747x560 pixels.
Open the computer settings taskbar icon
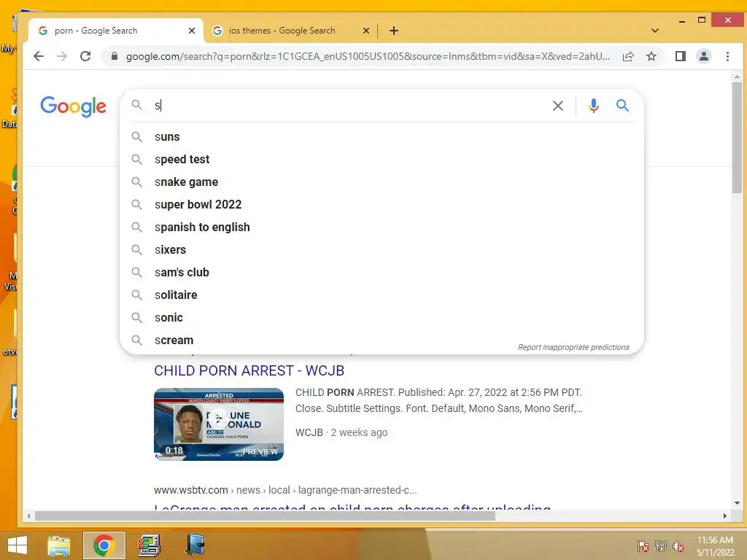(x=149, y=545)
